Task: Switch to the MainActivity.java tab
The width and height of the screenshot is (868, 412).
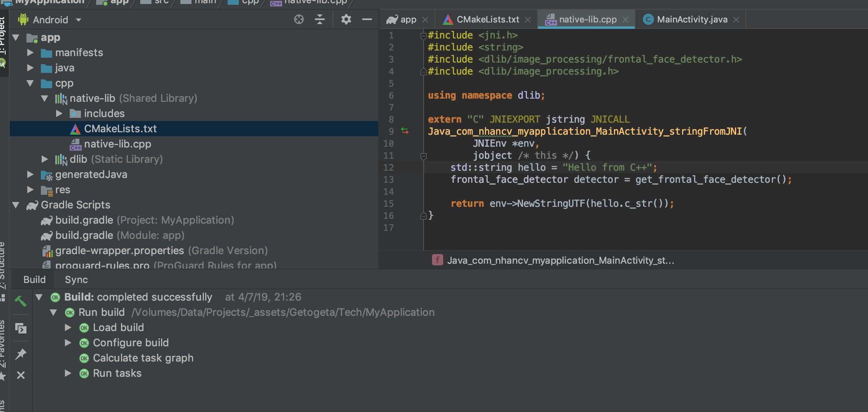Action: (690, 19)
